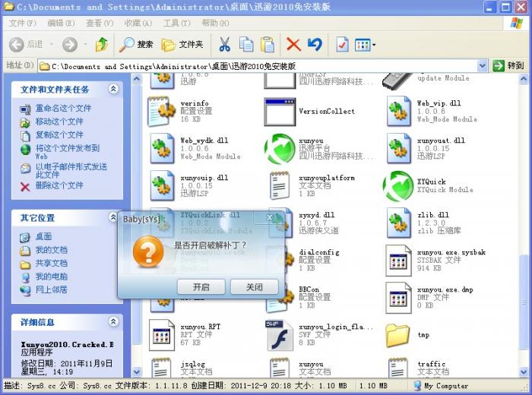Select the xunyou 迅游平台 green icon

click(280, 149)
